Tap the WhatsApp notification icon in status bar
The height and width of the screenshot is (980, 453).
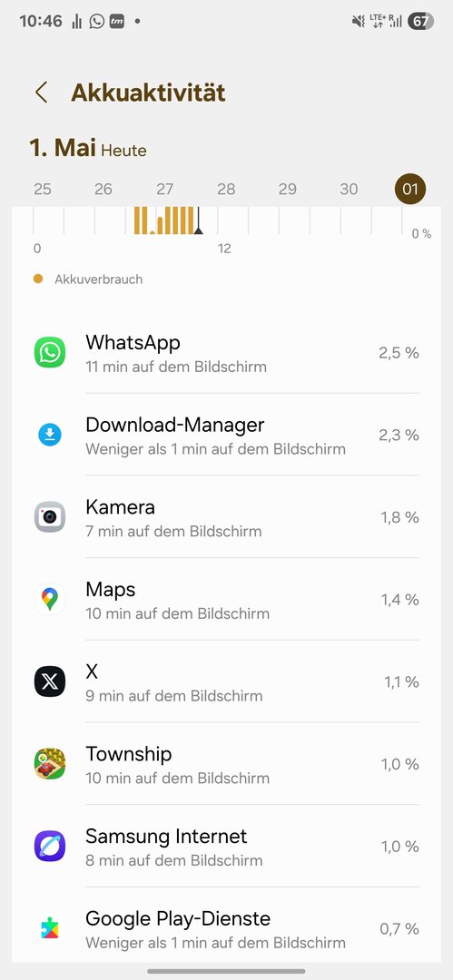pyautogui.click(x=97, y=21)
